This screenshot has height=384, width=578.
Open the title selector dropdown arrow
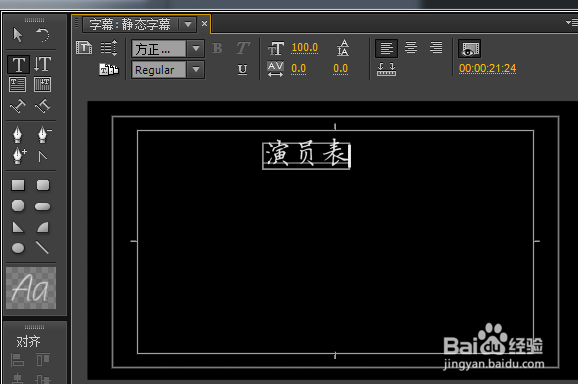click(188, 25)
